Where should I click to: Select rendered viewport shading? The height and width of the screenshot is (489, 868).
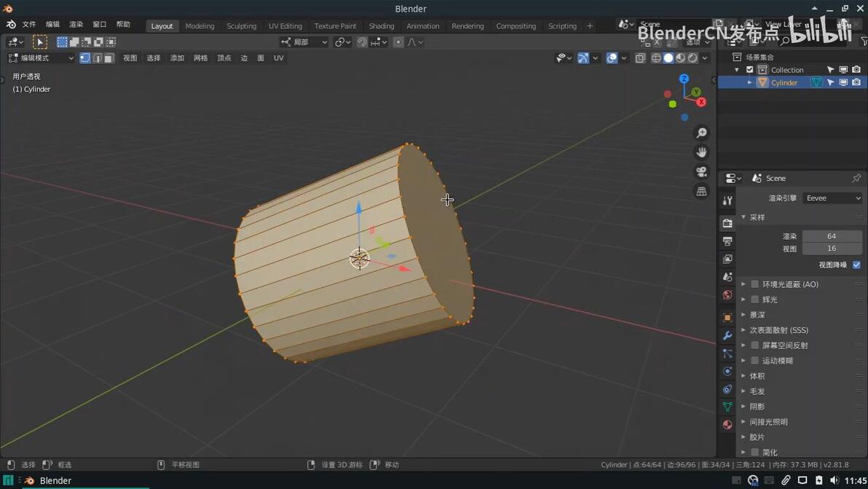(x=693, y=58)
